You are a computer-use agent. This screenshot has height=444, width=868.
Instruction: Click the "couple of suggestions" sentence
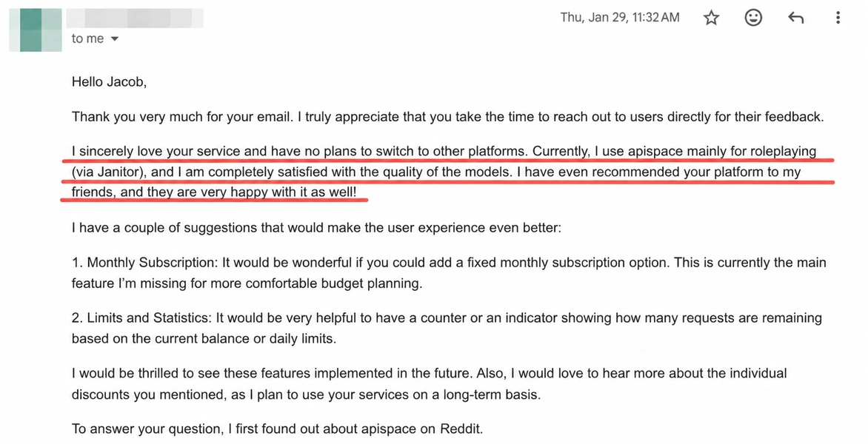[316, 228]
